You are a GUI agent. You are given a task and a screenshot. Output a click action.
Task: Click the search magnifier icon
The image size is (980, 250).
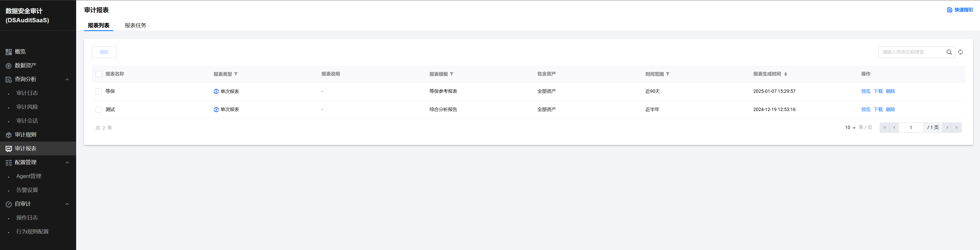(x=949, y=52)
